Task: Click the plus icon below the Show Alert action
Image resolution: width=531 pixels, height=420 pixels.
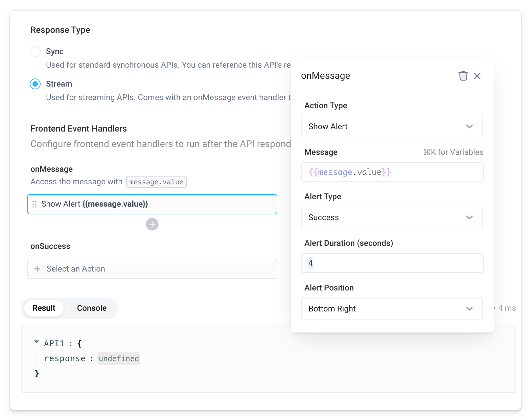Action: click(152, 224)
